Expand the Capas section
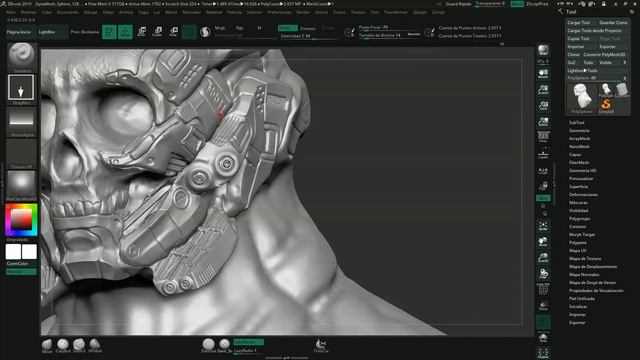 575,155
